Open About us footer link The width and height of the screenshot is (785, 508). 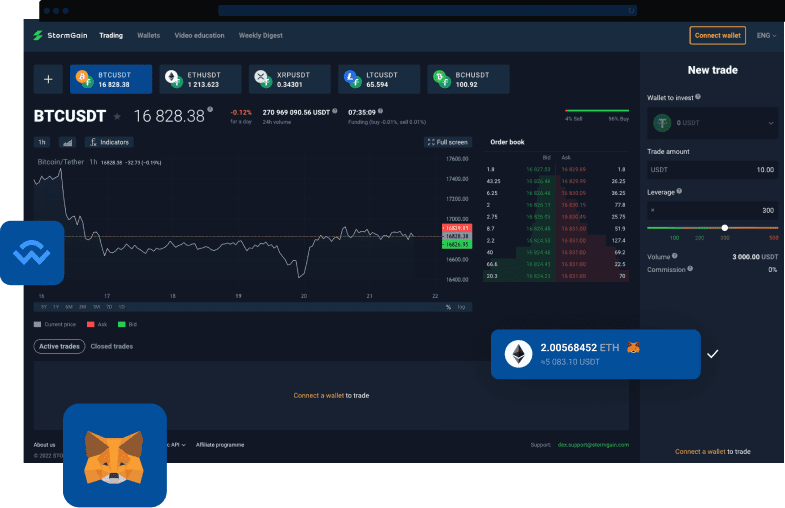(x=45, y=444)
